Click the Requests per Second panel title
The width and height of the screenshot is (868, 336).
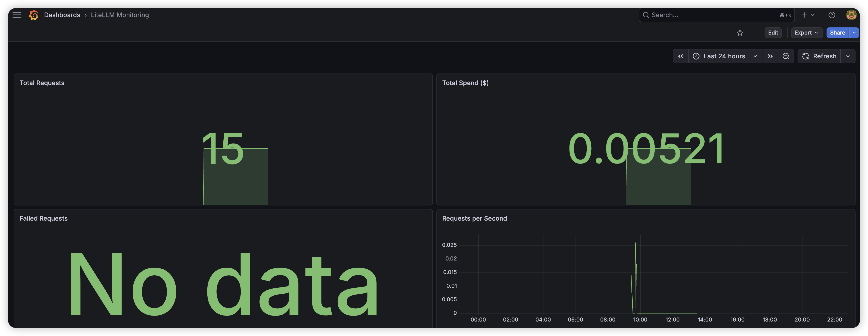click(x=474, y=218)
